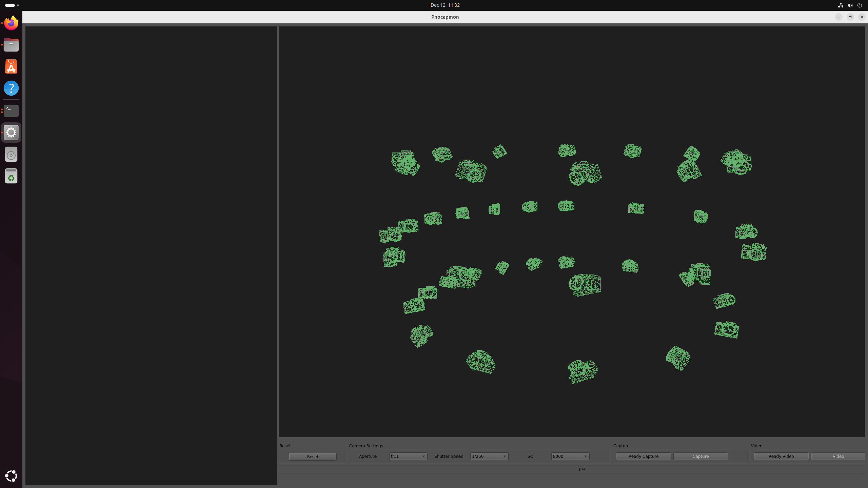Expand the ISO 8000 dropdown

[x=570, y=456]
